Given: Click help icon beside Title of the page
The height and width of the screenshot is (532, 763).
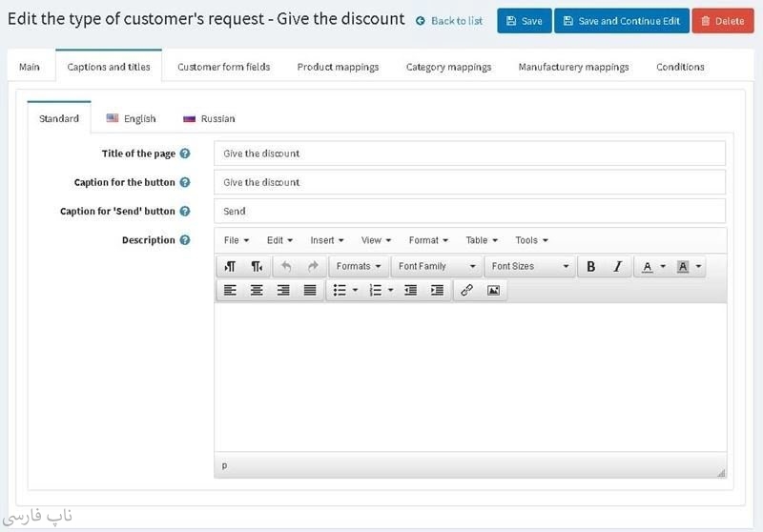Looking at the screenshot, I should pos(185,153).
